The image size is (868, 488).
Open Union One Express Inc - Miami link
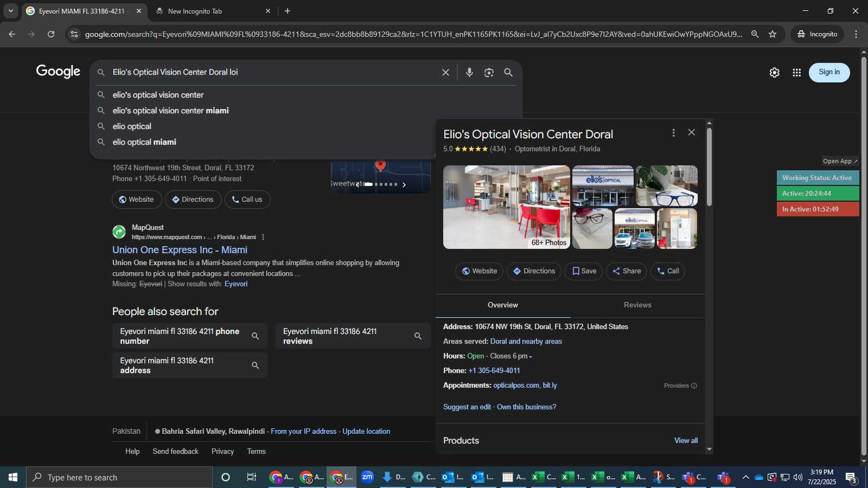(x=180, y=250)
